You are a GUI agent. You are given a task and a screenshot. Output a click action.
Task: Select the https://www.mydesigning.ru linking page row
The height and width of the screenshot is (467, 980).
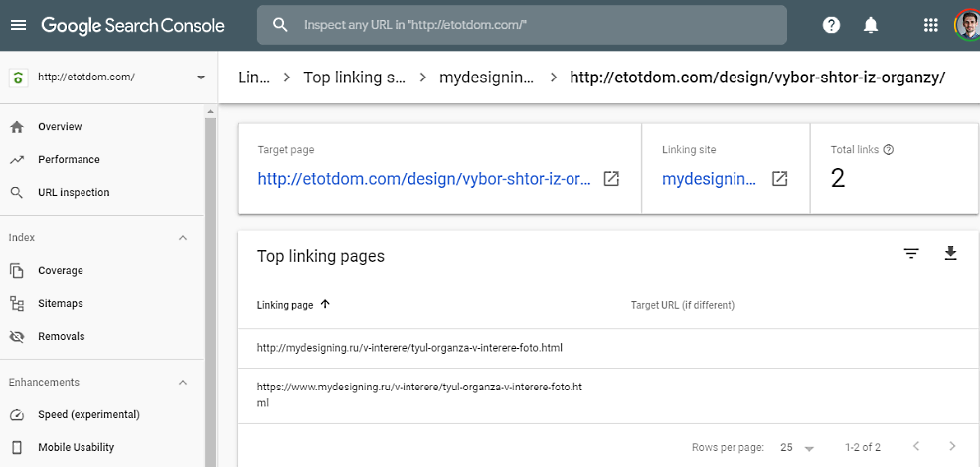point(608,395)
